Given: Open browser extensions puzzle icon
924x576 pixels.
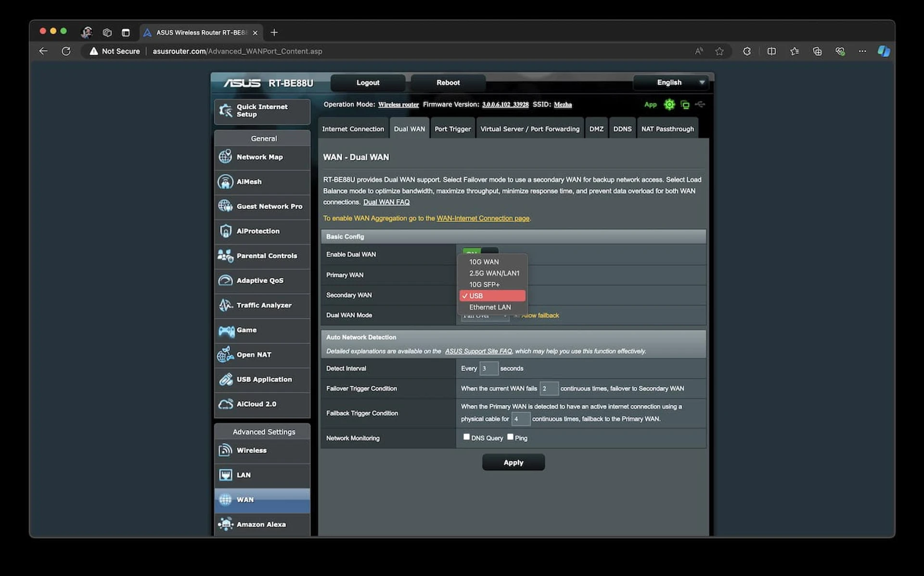Looking at the screenshot, I should pos(746,51).
